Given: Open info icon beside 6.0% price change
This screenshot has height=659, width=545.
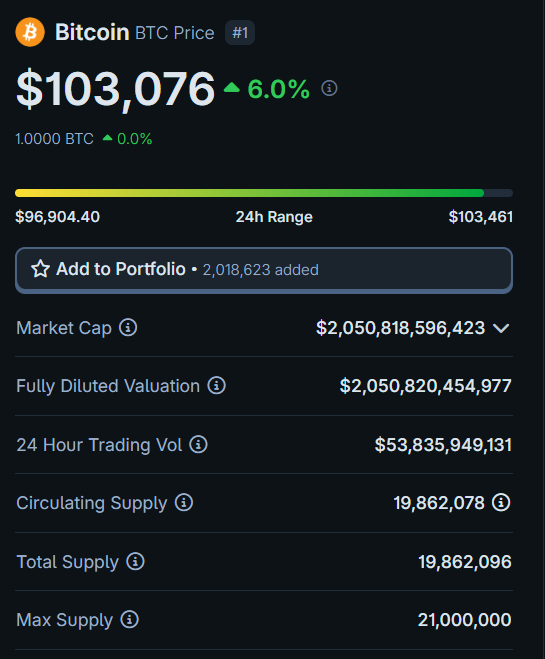Looking at the screenshot, I should [329, 88].
